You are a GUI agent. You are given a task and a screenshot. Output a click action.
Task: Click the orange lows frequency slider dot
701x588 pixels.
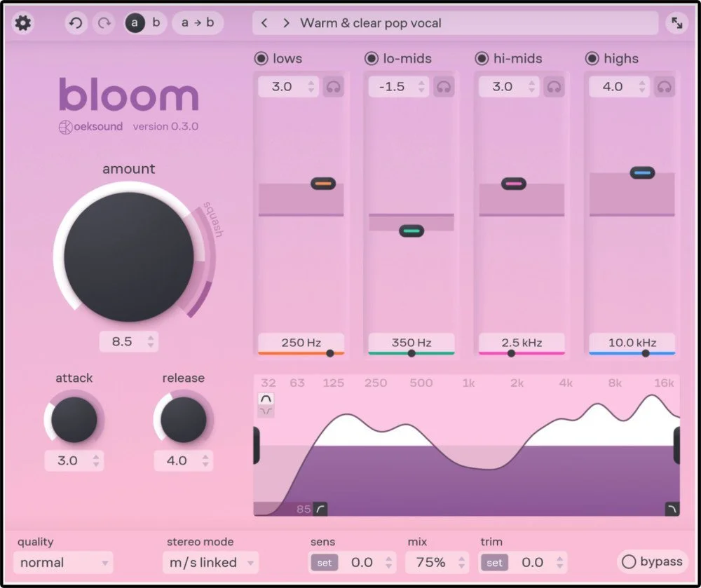330,353
